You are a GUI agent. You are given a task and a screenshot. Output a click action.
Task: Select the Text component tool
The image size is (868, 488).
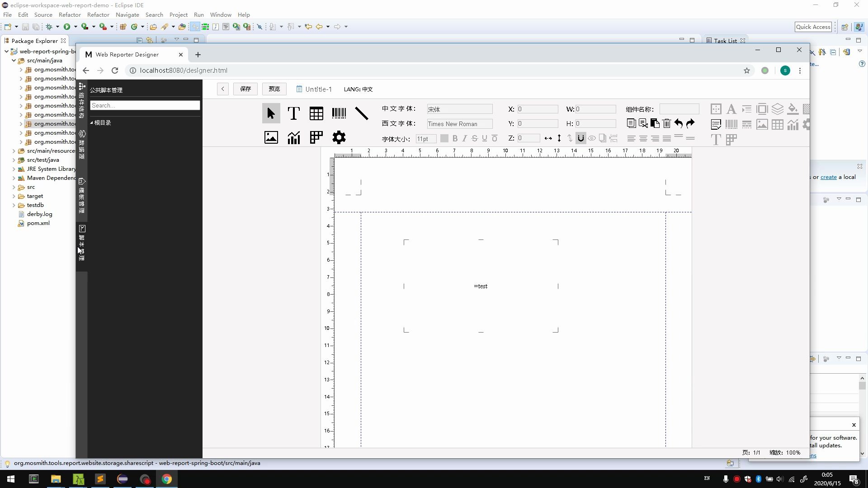(293, 113)
